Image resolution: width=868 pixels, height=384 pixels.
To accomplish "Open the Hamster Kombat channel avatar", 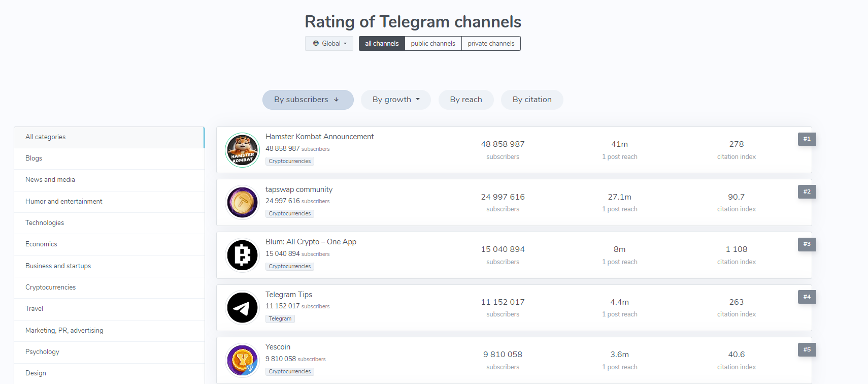I will point(242,150).
